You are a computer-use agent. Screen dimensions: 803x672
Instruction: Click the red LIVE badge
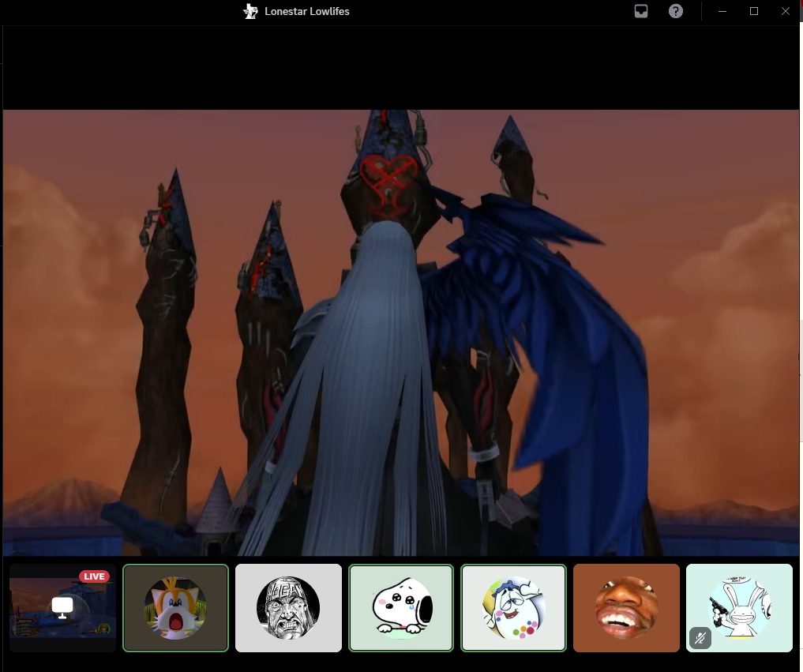[x=94, y=576]
